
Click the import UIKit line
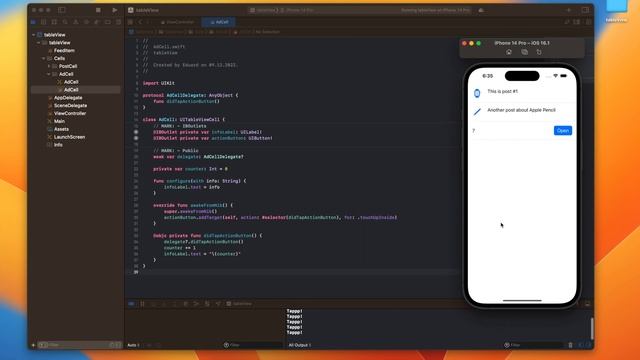pyautogui.click(x=159, y=83)
